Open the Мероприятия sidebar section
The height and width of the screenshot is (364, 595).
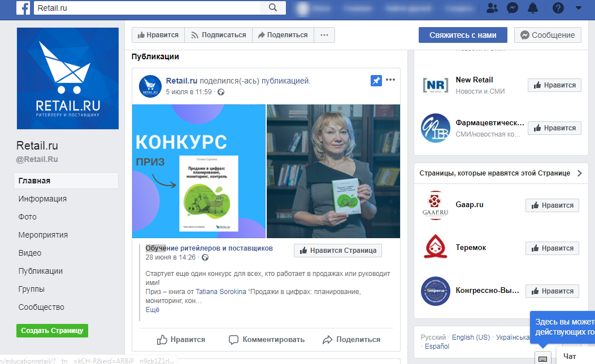pos(43,235)
